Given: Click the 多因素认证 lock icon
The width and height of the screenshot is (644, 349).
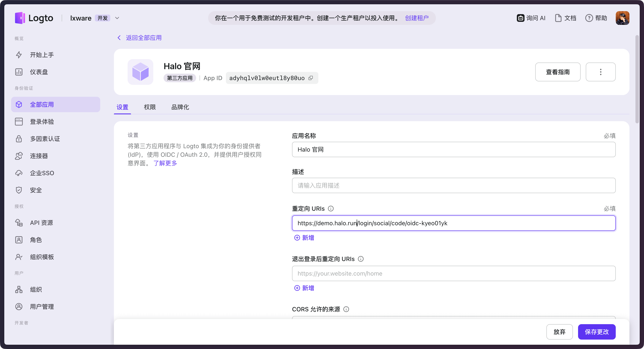Looking at the screenshot, I should pyautogui.click(x=19, y=139).
